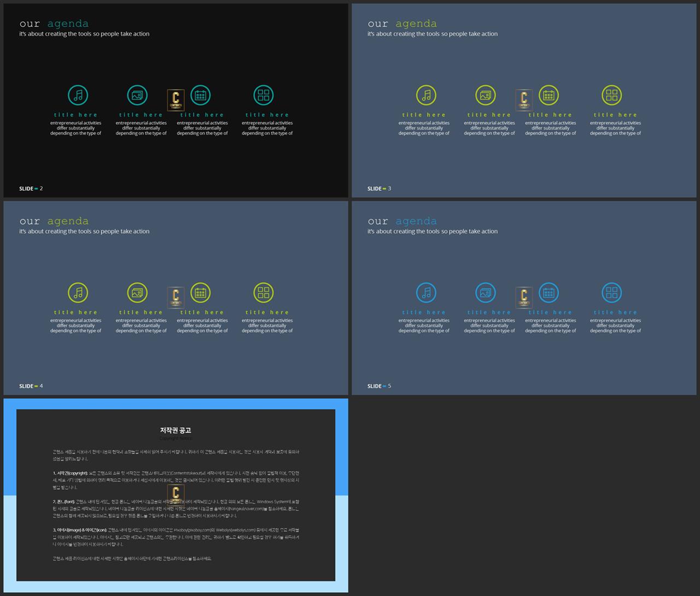Click the calendar icon on slide 4
This screenshot has width=700, height=596.
(x=201, y=293)
